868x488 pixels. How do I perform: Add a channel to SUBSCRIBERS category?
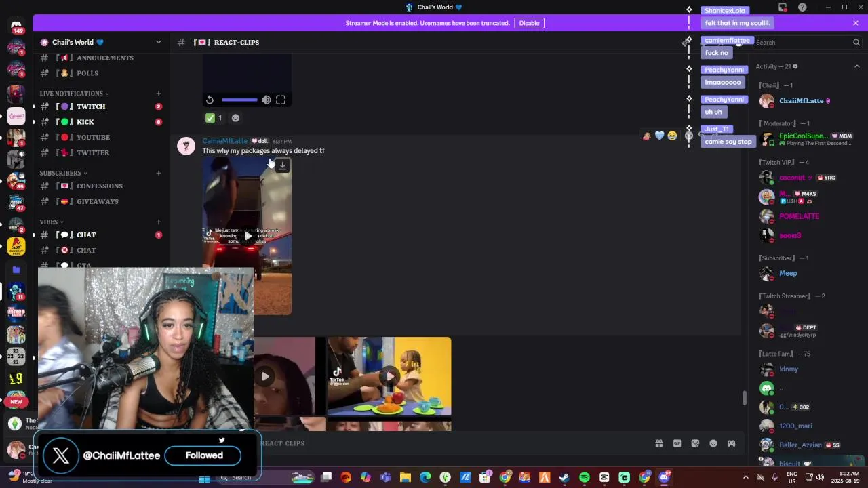tap(159, 173)
